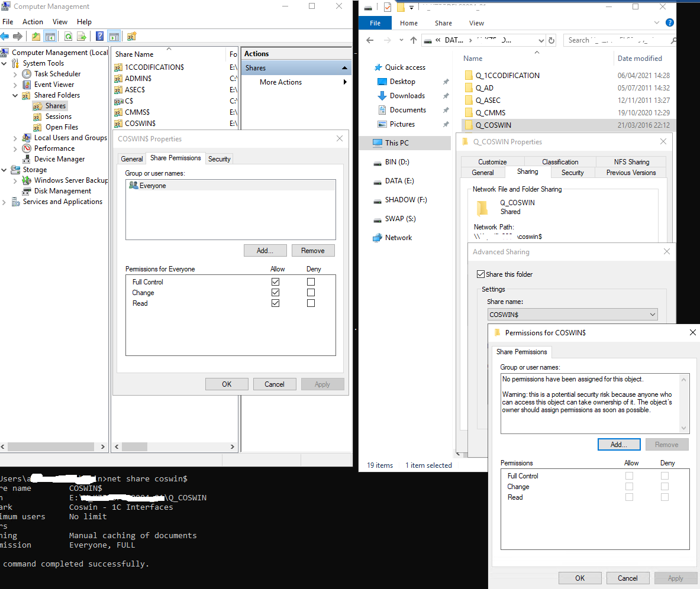Select the Device Manager icon
700x589 pixels.
pyautogui.click(x=27, y=159)
